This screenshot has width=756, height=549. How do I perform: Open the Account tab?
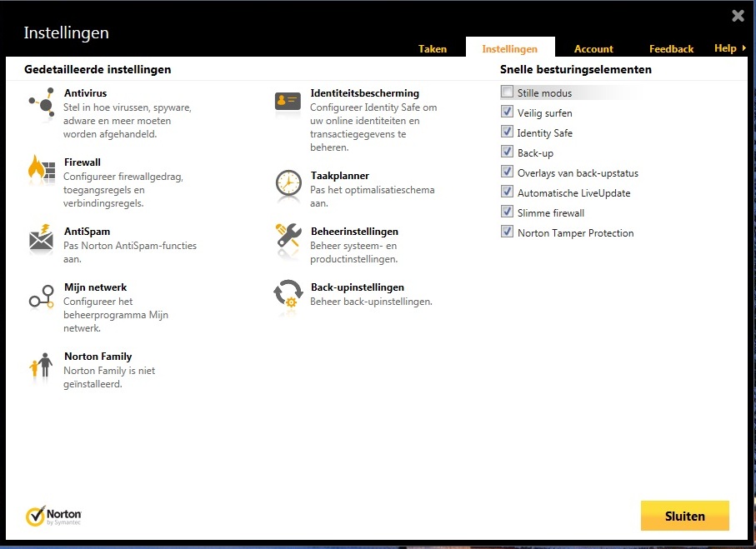coord(593,48)
